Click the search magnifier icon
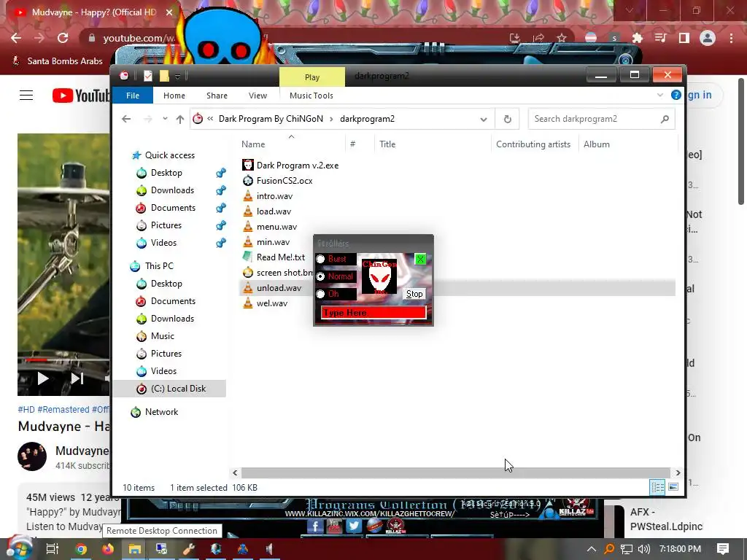 click(665, 119)
